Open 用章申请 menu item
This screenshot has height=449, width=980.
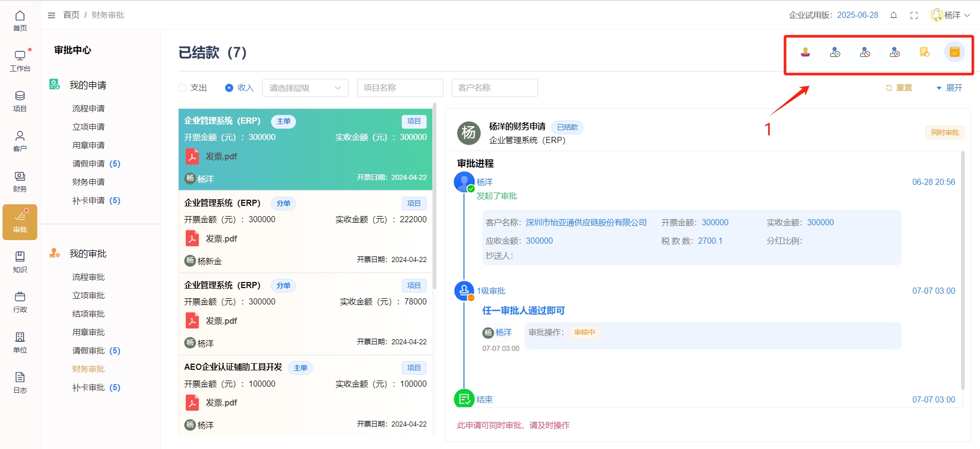88,145
